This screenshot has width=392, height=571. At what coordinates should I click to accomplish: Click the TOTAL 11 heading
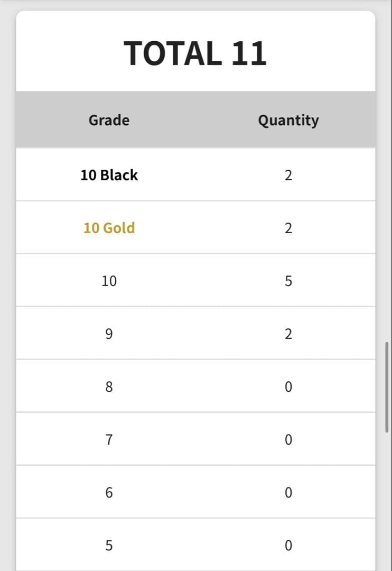click(x=195, y=54)
